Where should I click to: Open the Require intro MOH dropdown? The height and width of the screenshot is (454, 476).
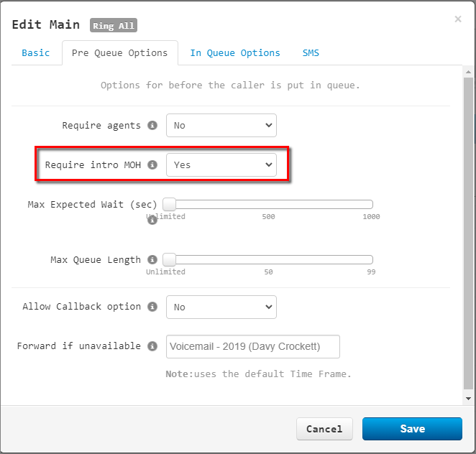pos(221,165)
